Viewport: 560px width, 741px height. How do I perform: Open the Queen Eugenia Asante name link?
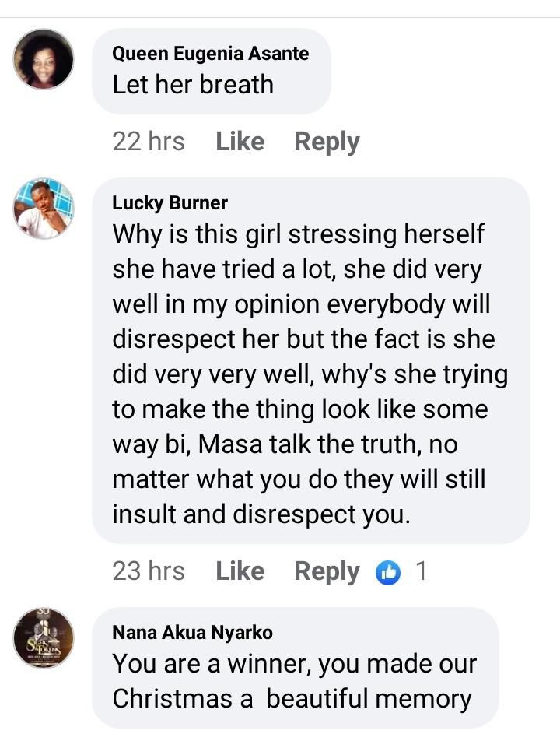pos(210,54)
